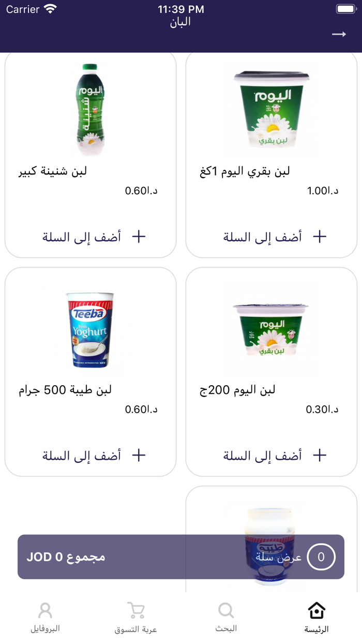Tap the Teeba Yoghurt product image
Screen dimensions: 362x644
point(89,328)
